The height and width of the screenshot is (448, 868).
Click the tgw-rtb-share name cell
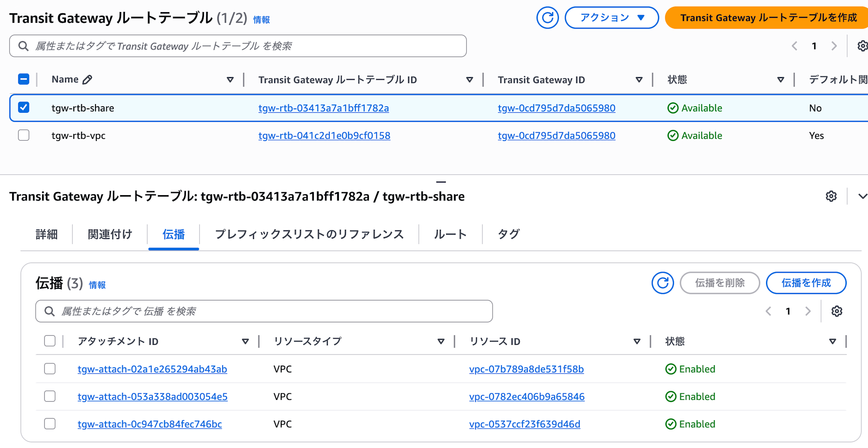pyautogui.click(x=83, y=108)
